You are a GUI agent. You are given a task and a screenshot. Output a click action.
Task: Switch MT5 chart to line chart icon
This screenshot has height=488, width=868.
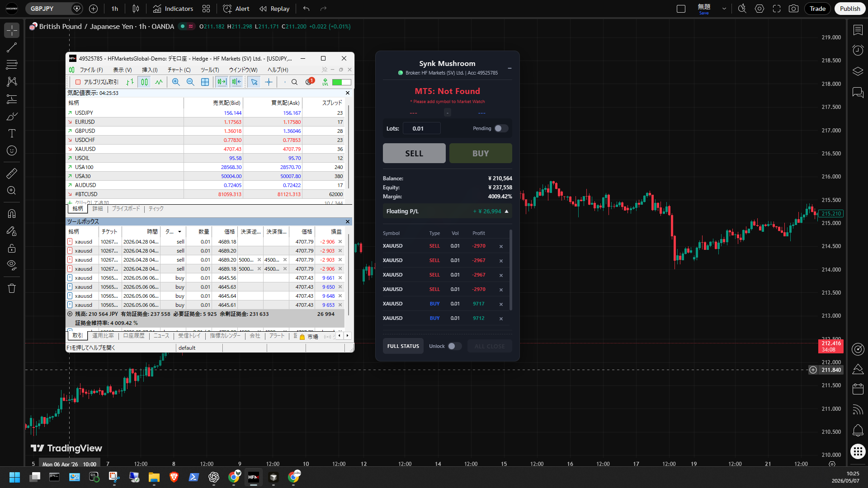159,82
